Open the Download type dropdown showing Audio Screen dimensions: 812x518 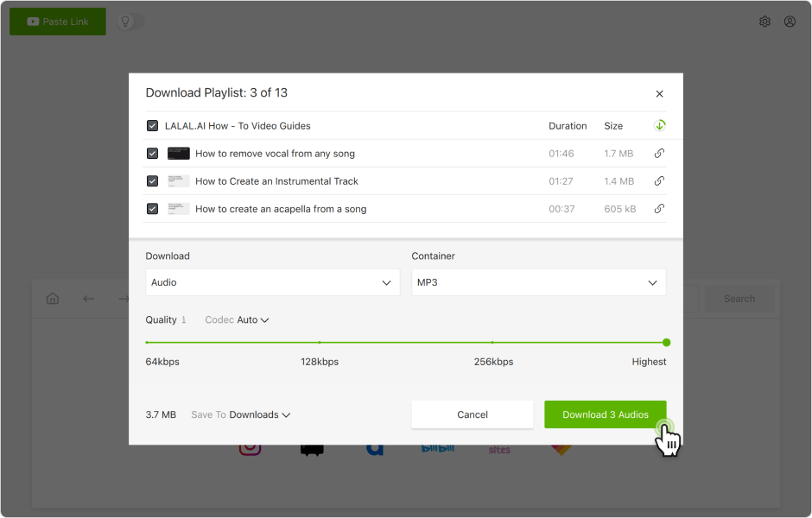point(272,282)
